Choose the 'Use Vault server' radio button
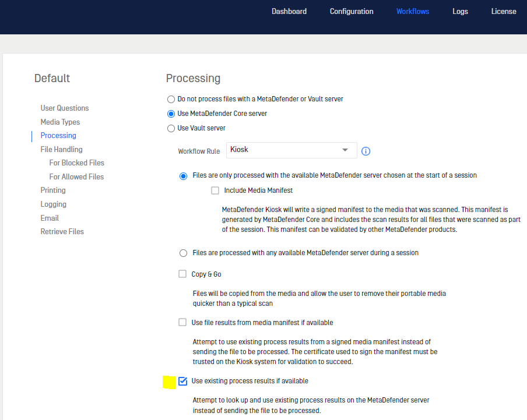 point(171,128)
